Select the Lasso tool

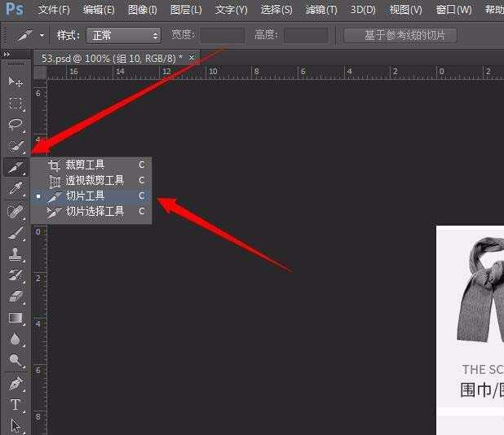coord(15,125)
